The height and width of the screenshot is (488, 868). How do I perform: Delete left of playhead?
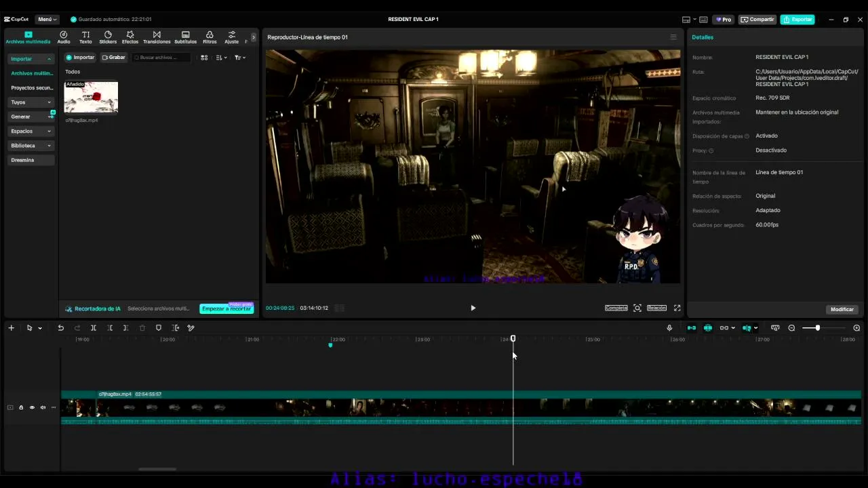pyautogui.click(x=110, y=328)
